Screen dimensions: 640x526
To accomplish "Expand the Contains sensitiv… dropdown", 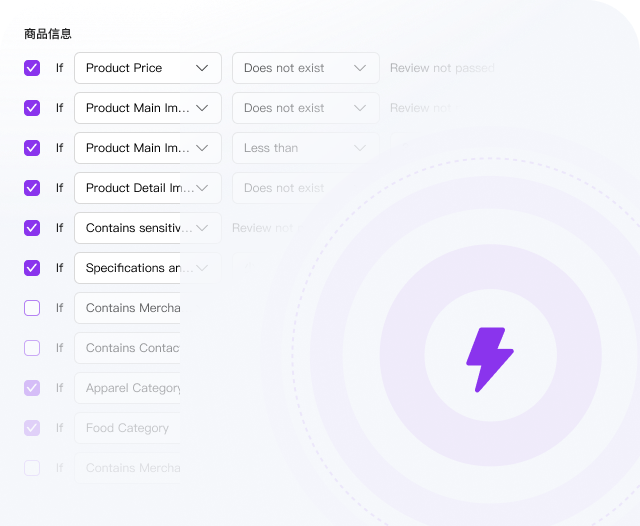I will (x=148, y=228).
